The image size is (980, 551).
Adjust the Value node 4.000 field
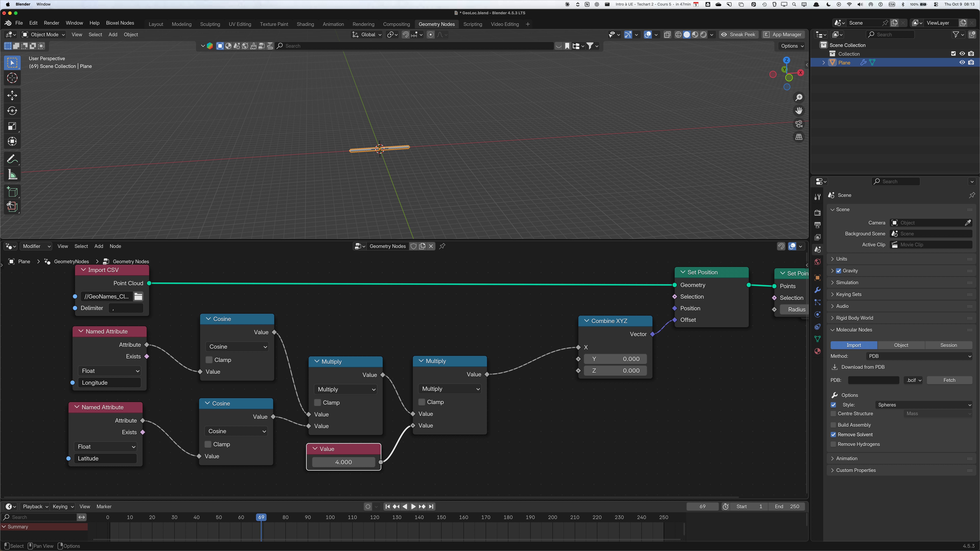pyautogui.click(x=344, y=462)
